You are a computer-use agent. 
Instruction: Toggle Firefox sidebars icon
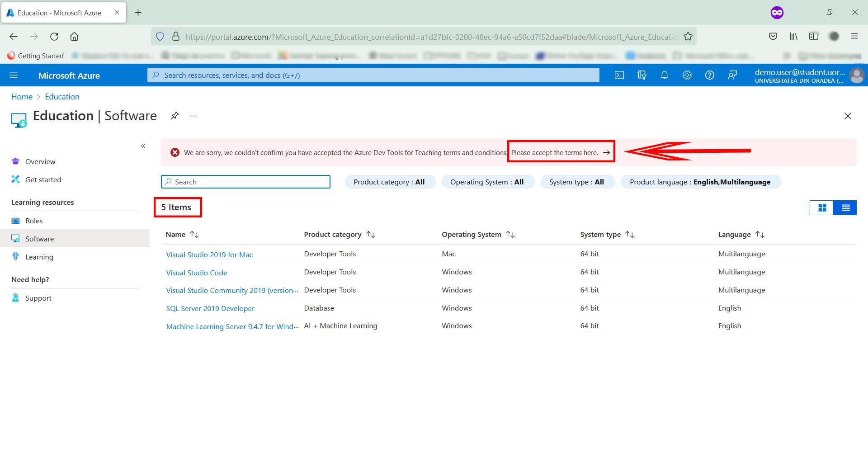(814, 36)
